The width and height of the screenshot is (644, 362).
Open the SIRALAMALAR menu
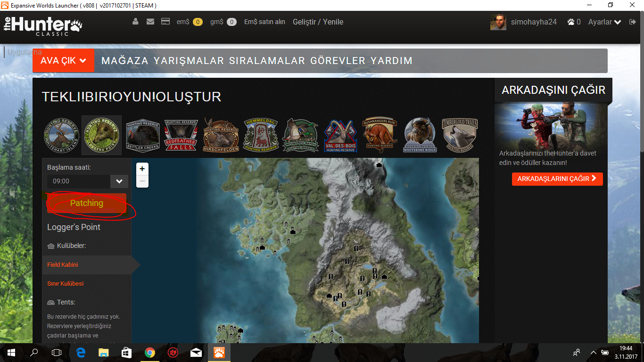click(267, 61)
